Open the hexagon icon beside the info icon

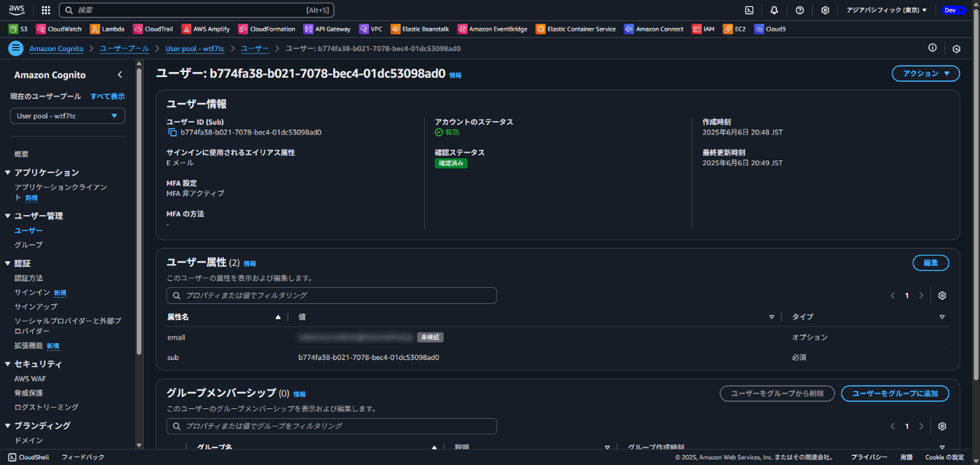pyautogui.click(x=957, y=48)
